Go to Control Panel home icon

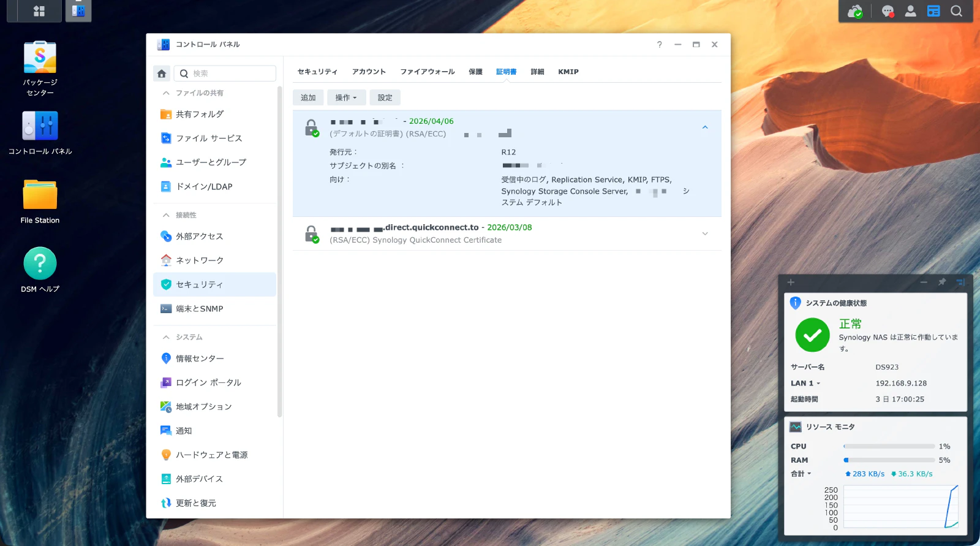[162, 74]
